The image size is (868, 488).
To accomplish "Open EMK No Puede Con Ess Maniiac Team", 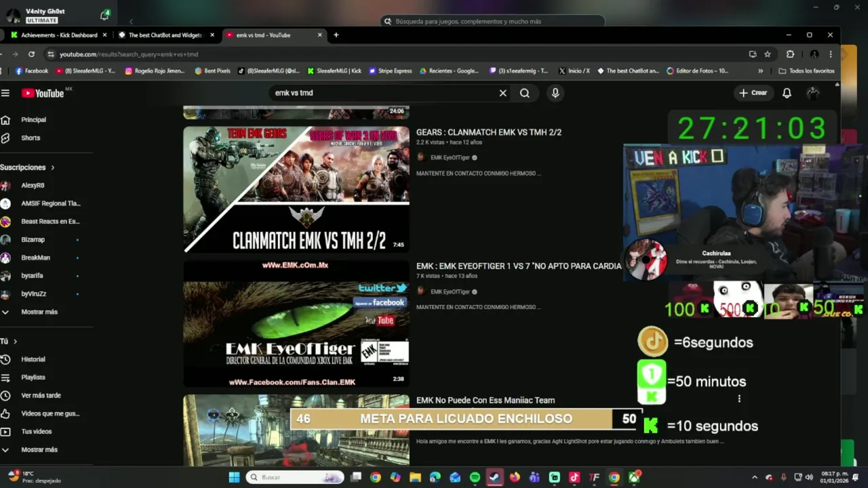I will click(x=486, y=401).
